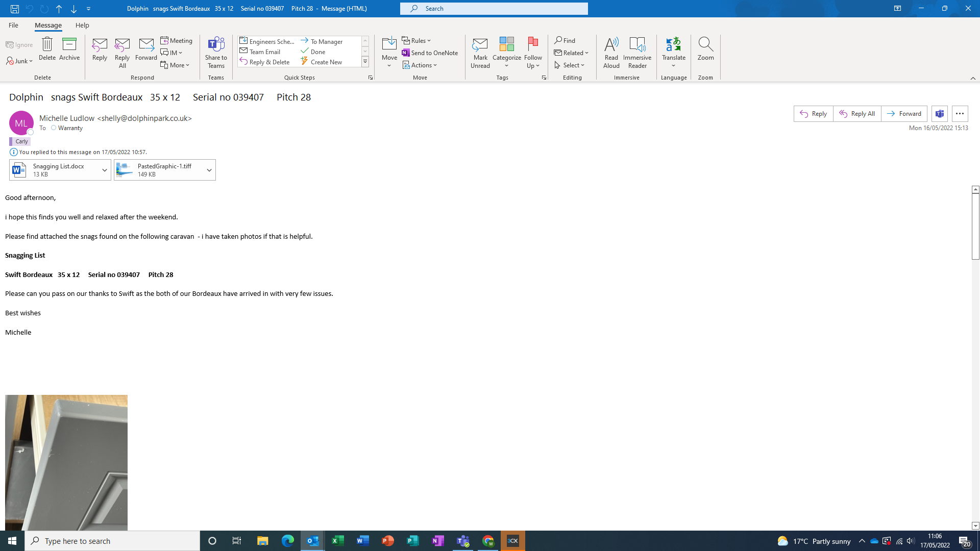Click Reply All in the message header
The width and height of the screenshot is (980, 551).
click(857, 114)
